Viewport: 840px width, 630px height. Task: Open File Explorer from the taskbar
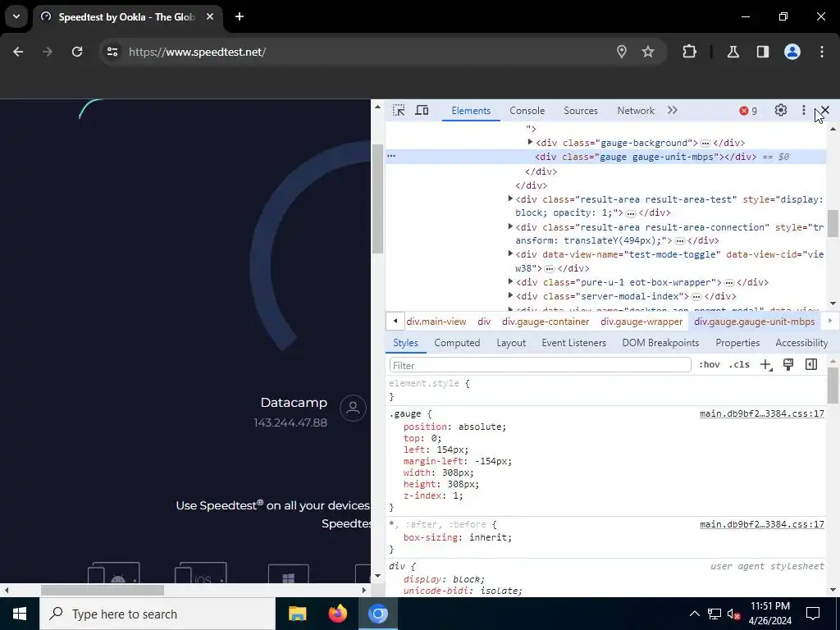click(x=297, y=614)
